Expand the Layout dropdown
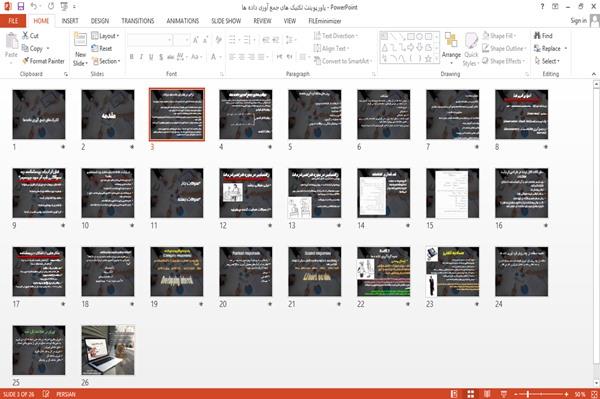 (105, 36)
